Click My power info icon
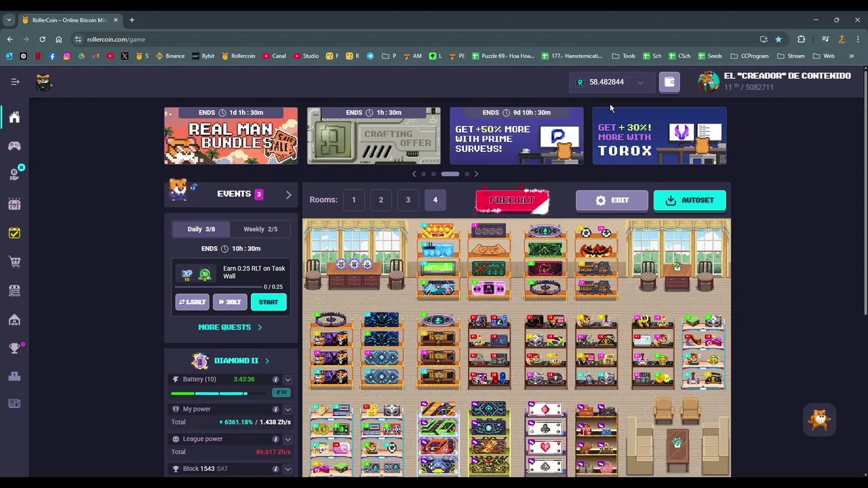The image size is (868, 488). pyautogui.click(x=275, y=409)
